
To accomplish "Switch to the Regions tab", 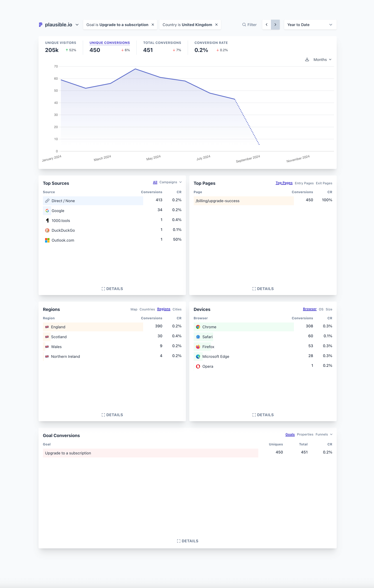I will coord(164,309).
